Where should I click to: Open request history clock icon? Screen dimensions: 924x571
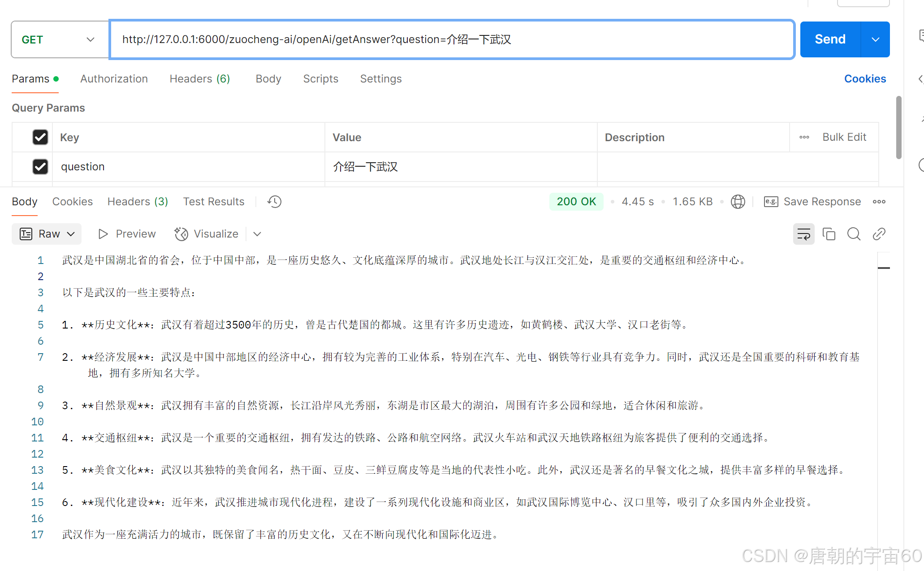coord(274,201)
